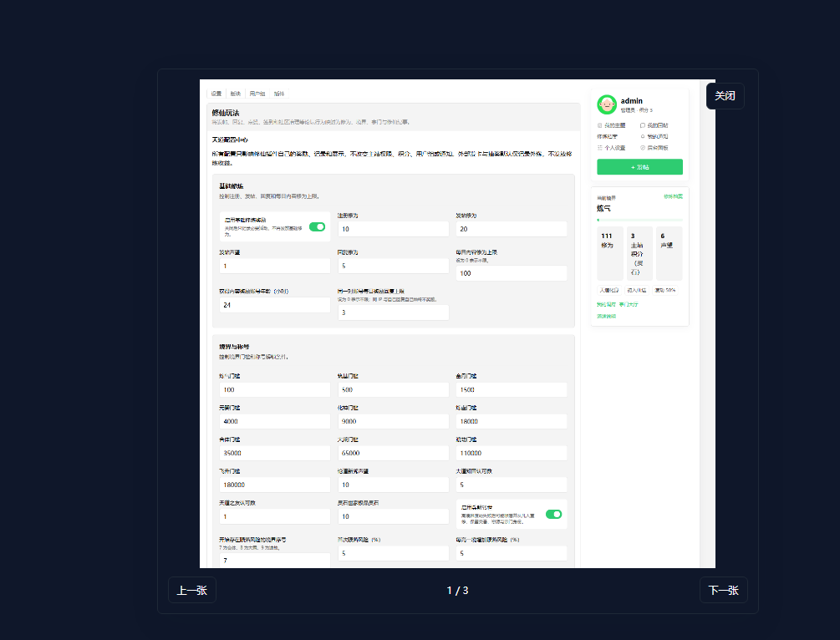Click the 插件 tab in the previewed page
Image resolution: width=840 pixels, height=640 pixels.
click(279, 94)
